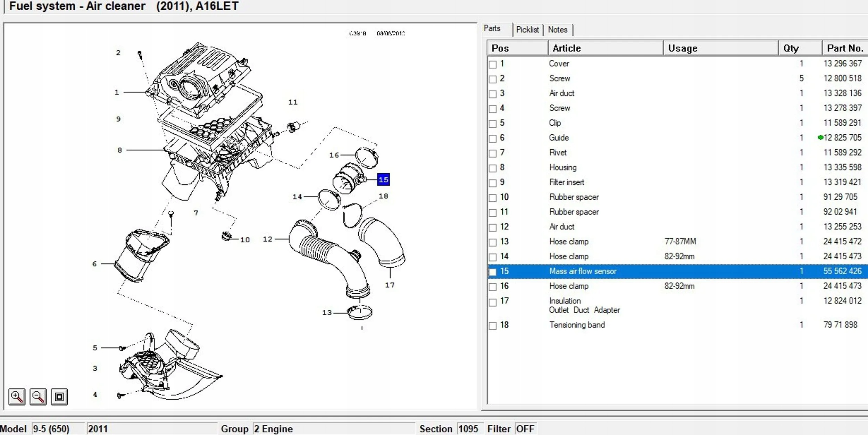Open the Picklist tab
The image size is (868, 435).
pos(527,30)
